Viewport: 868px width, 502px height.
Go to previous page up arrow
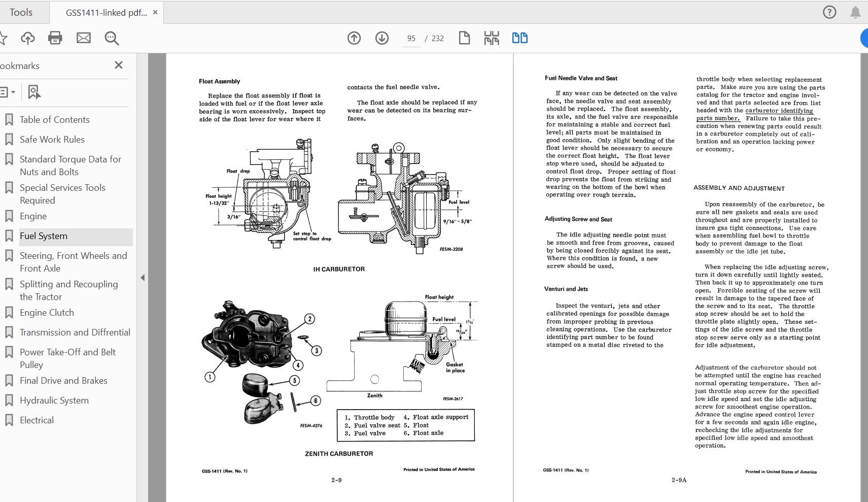coord(354,38)
